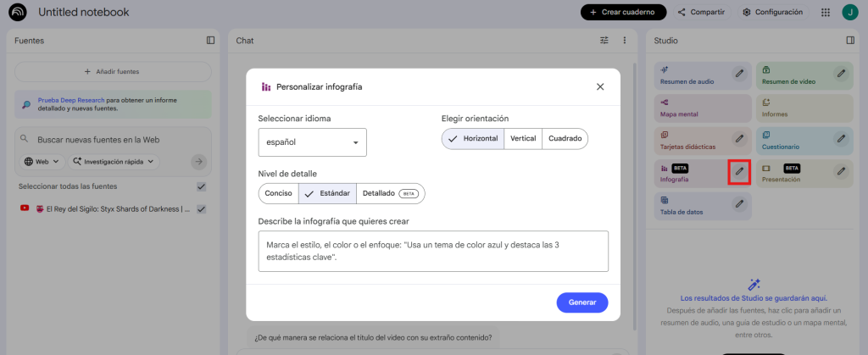Choose Detallado beta detail level

(391, 193)
